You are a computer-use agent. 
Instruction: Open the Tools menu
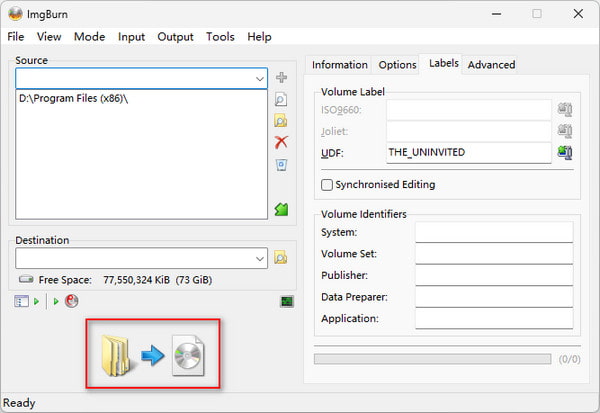[x=220, y=37]
